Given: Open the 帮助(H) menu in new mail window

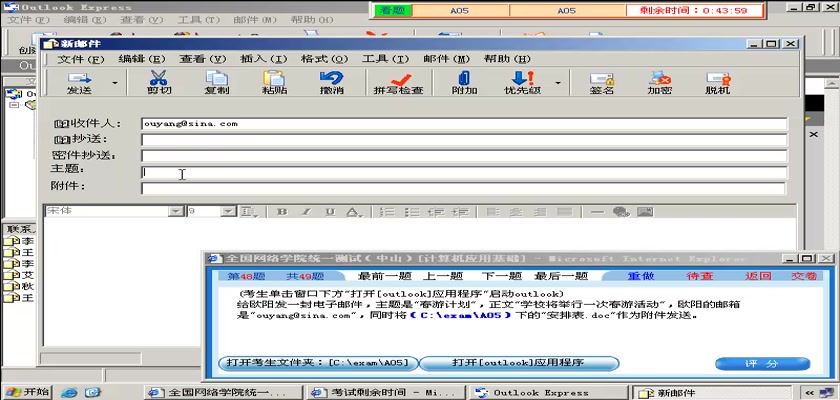Looking at the screenshot, I should point(507,59).
